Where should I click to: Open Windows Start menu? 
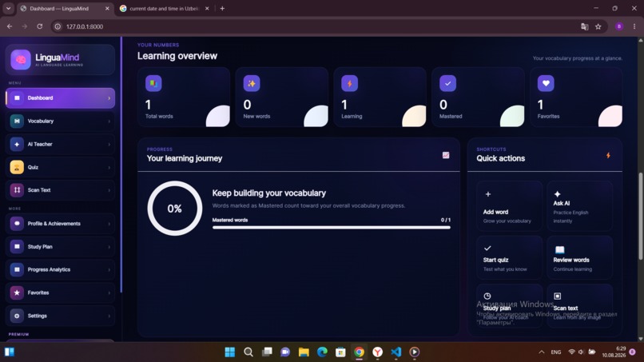click(x=230, y=352)
